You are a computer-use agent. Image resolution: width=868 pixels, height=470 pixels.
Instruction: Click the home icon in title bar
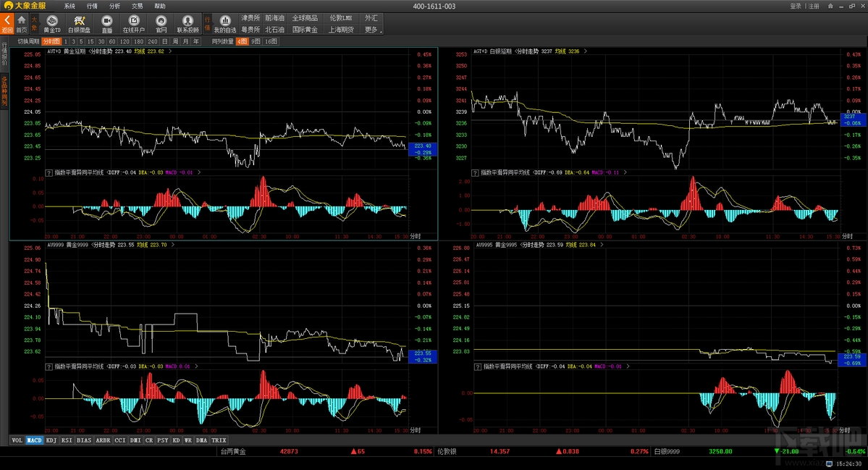point(830,6)
